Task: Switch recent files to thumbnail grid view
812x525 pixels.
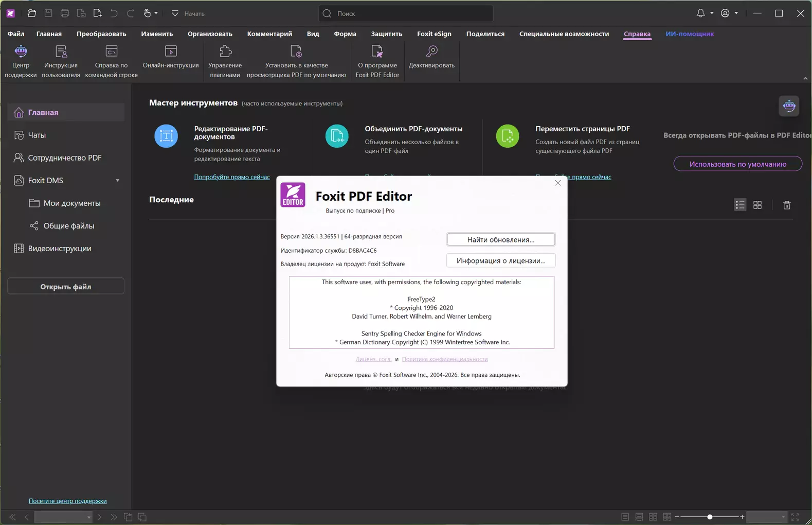Action: click(757, 205)
